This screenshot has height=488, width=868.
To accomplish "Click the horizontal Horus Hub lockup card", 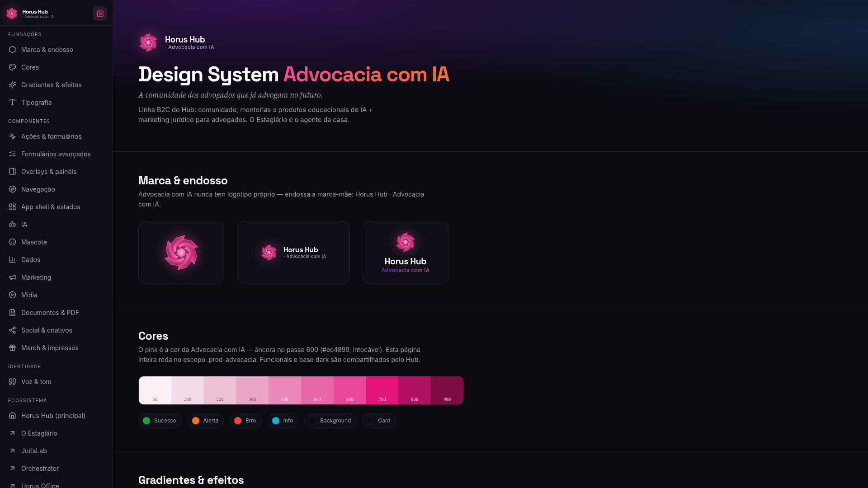I will coord(293,253).
